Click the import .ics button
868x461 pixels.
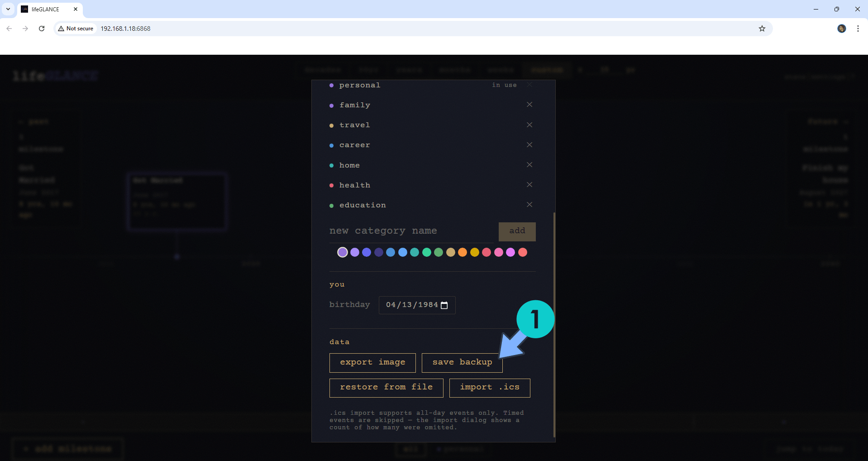489,388
